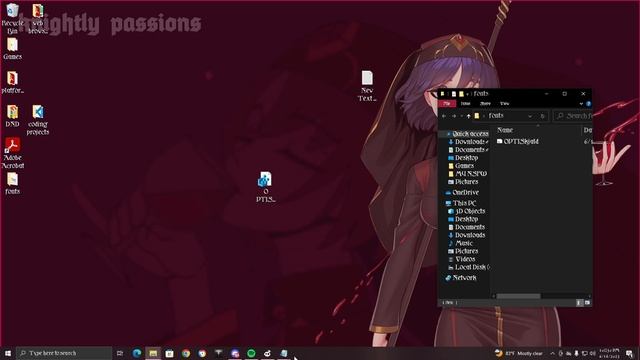Viewport: 640px width, 360px height.
Task: Open the clock and date flyout
Action: click(x=609, y=353)
